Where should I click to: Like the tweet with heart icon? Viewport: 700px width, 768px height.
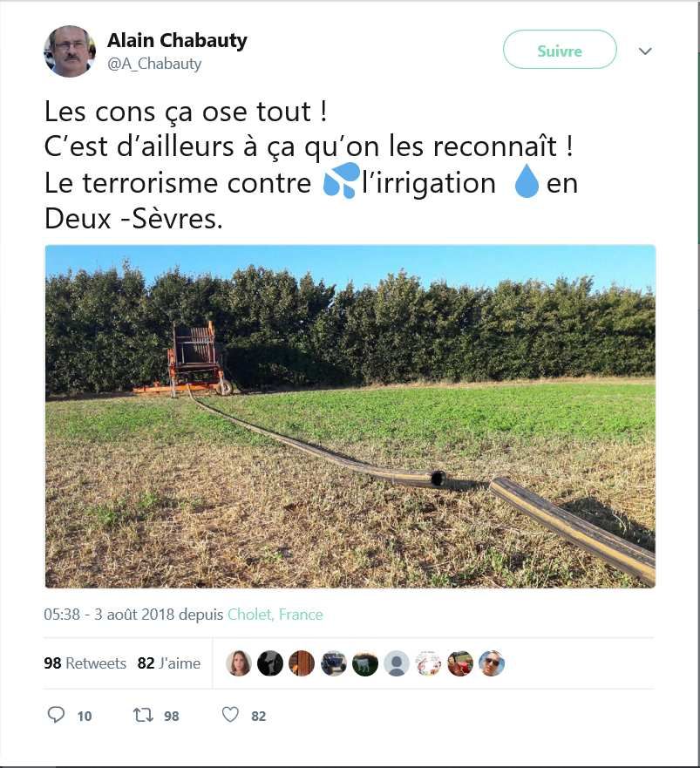tap(230, 715)
